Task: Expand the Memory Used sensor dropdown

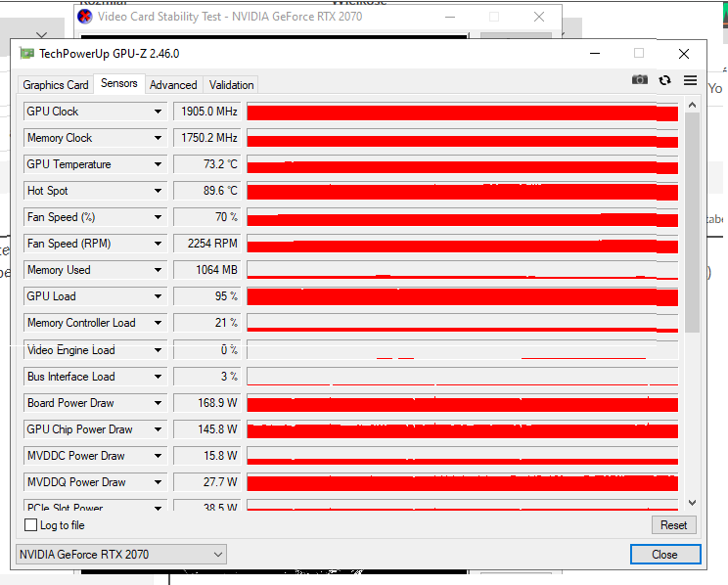Action: tap(158, 270)
